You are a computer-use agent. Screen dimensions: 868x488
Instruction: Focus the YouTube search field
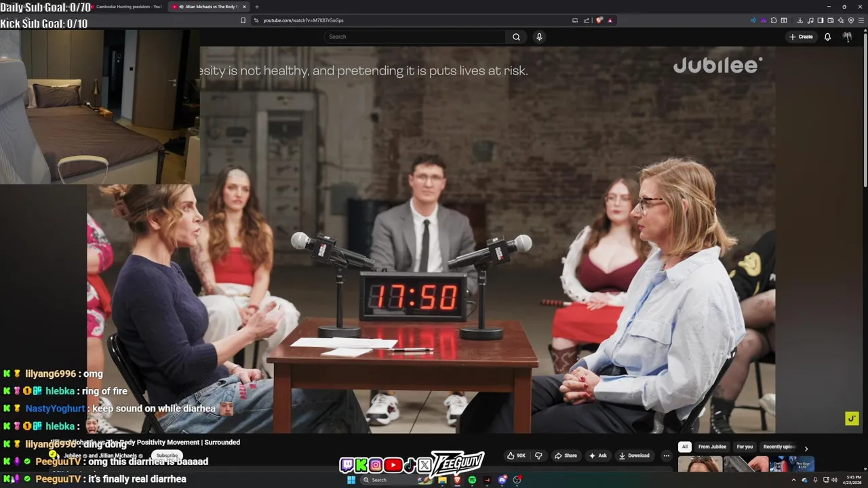click(414, 37)
